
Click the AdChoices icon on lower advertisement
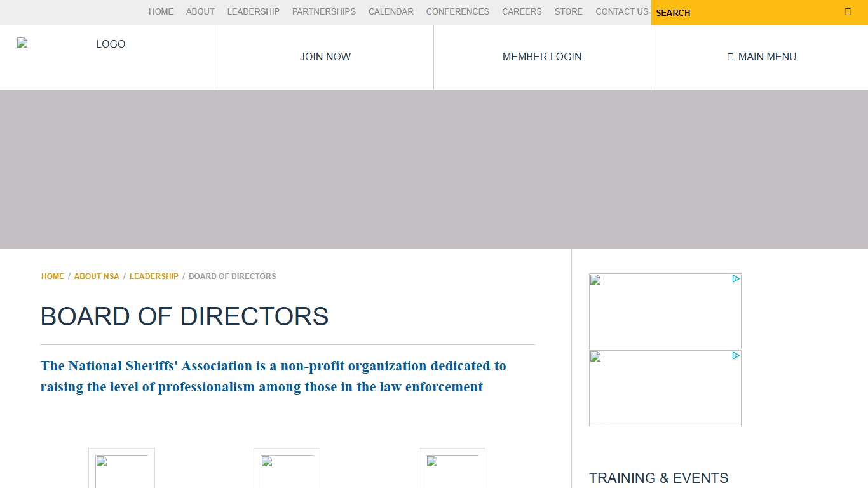[x=736, y=356]
